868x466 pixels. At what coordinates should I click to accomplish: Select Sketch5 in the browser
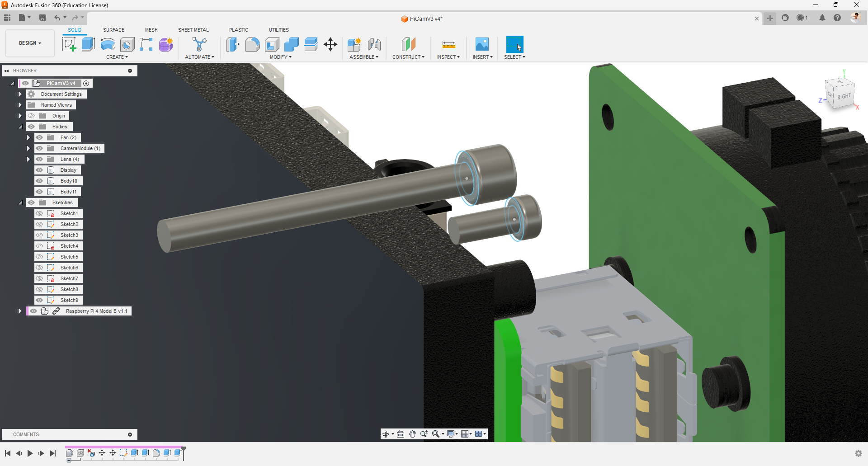pyautogui.click(x=69, y=257)
